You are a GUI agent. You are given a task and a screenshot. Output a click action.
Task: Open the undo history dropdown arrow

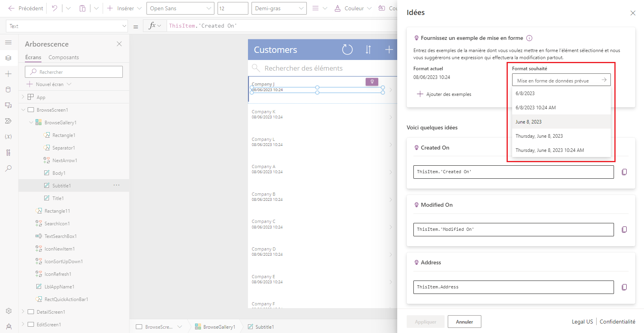68,8
